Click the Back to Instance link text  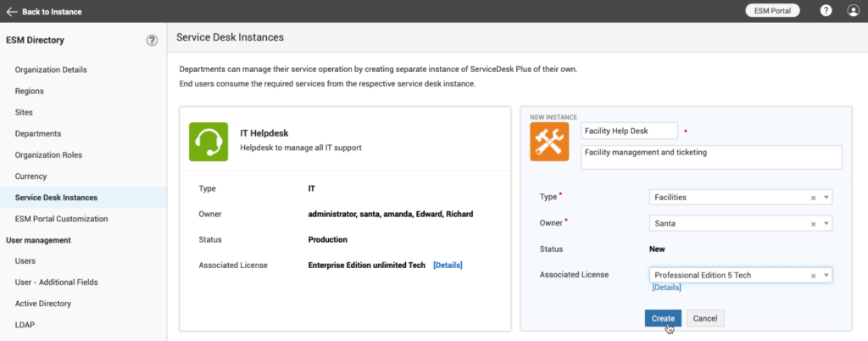point(52,12)
